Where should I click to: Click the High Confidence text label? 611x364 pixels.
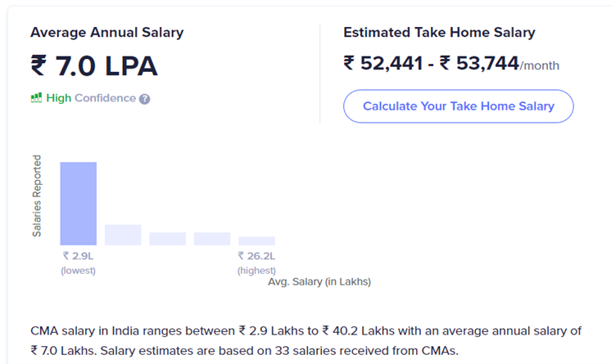click(x=91, y=98)
